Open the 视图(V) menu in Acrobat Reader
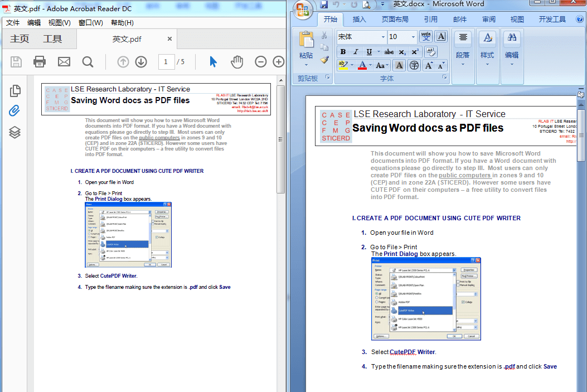 pos(60,23)
